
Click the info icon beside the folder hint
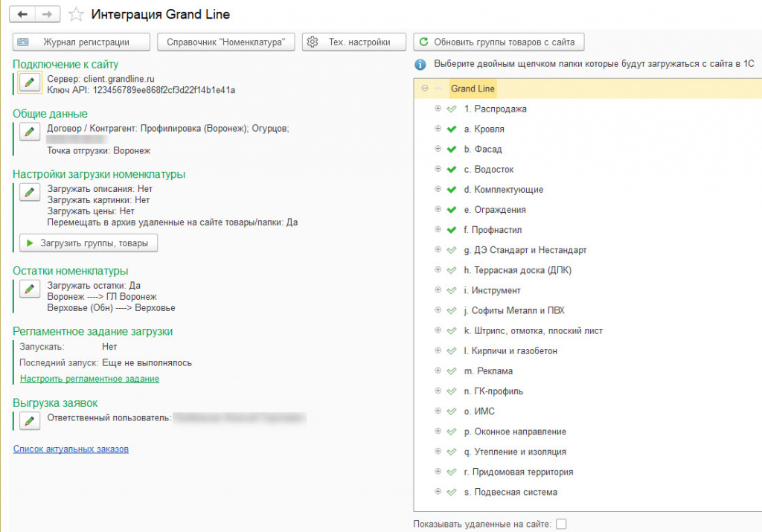[x=420, y=64]
